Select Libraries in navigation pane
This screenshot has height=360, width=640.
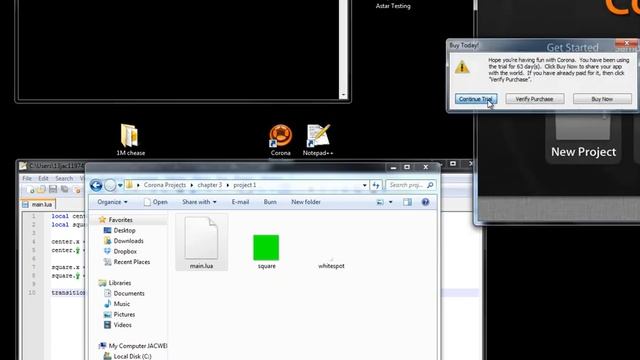(x=115, y=283)
